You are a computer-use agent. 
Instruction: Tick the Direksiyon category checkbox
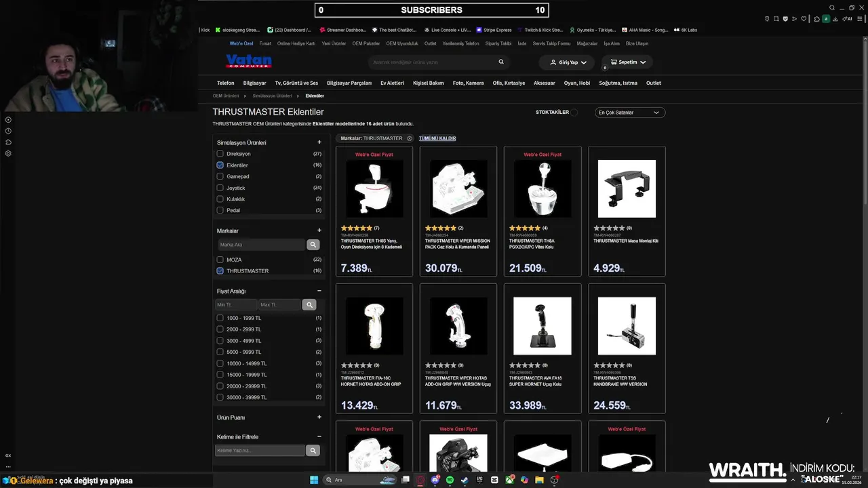pos(220,154)
